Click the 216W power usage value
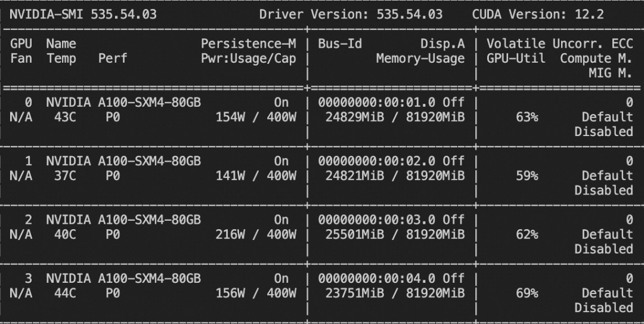 (230, 234)
